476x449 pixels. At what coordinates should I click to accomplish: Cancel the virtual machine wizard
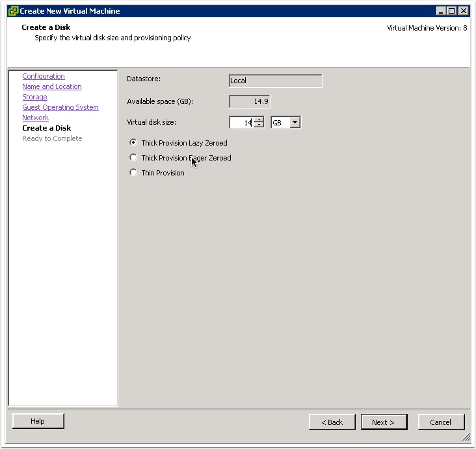(440, 422)
